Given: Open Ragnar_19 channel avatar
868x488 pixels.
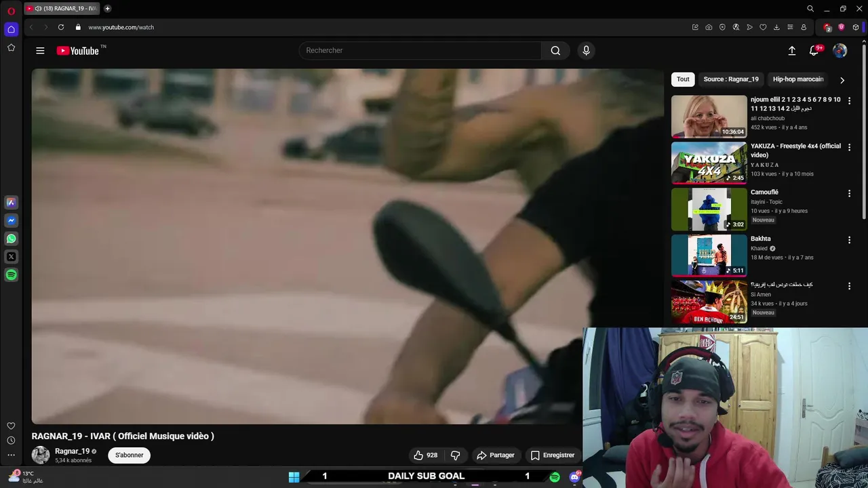Looking at the screenshot, I should pyautogui.click(x=41, y=455).
